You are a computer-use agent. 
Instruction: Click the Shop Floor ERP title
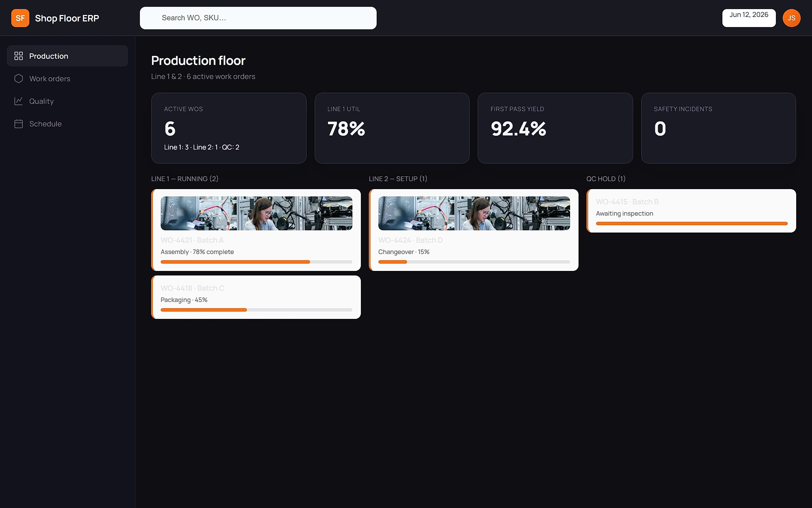[67, 18]
